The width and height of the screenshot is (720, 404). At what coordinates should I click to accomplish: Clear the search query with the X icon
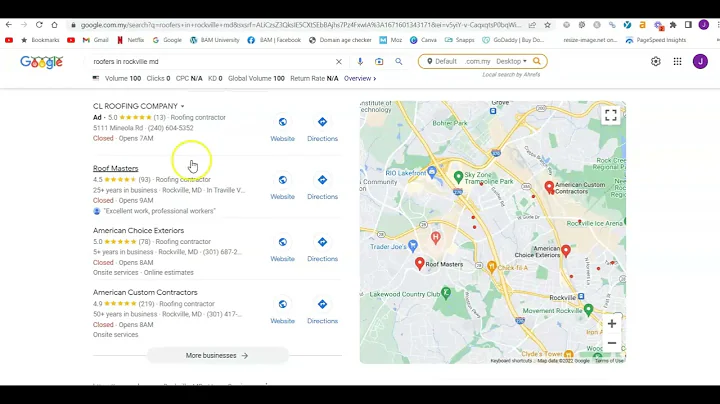point(339,62)
